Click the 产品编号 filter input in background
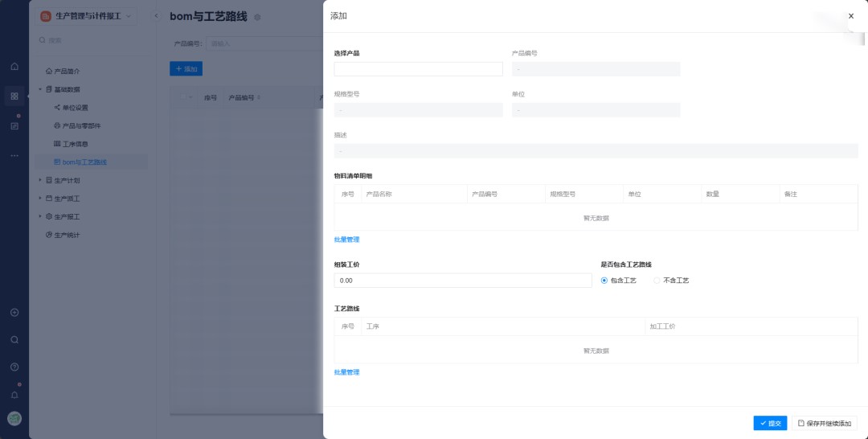Image resolution: width=868 pixels, height=439 pixels. tap(264, 43)
